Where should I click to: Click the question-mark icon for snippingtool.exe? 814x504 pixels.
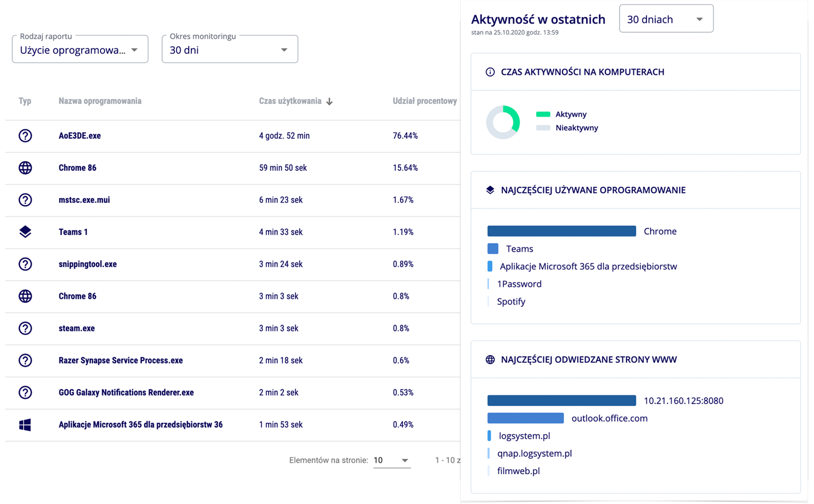point(25,264)
